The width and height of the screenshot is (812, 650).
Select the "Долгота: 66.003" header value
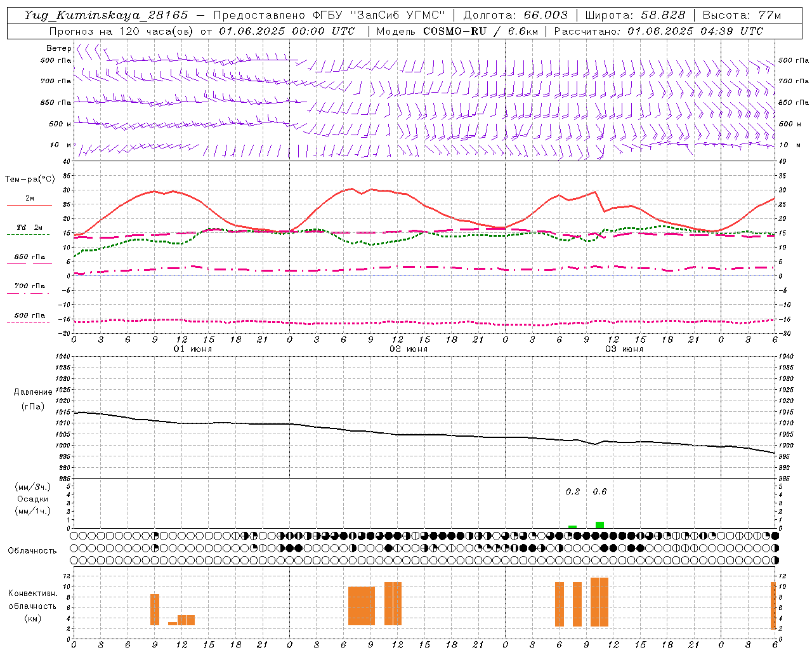click(x=516, y=15)
